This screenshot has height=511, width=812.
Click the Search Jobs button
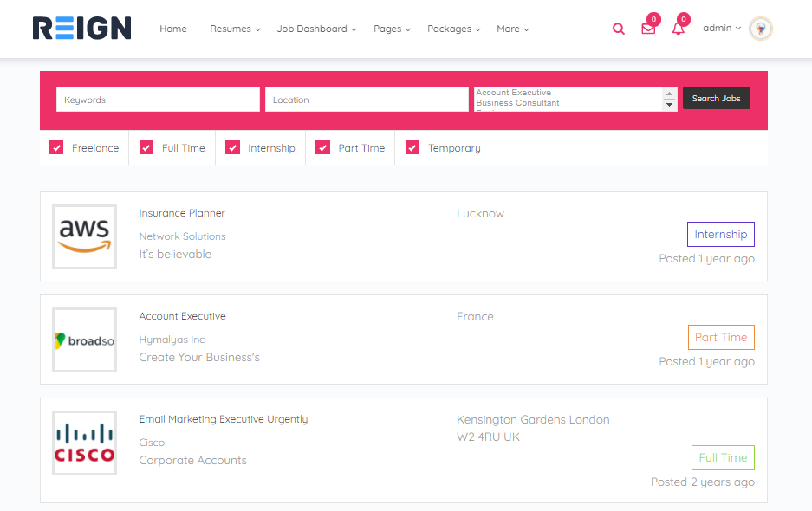coord(716,98)
